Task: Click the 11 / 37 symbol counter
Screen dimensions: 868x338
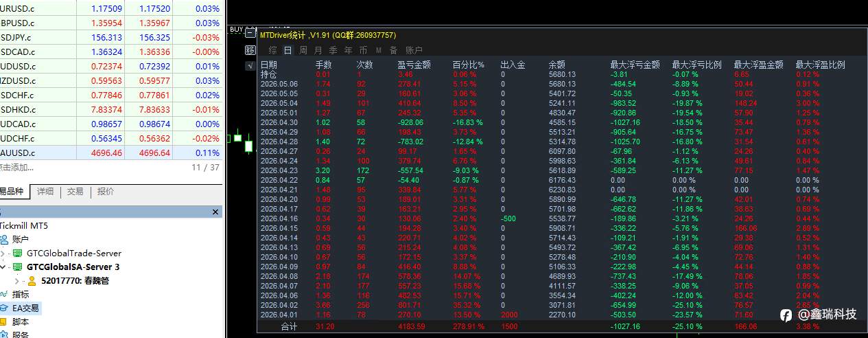Action: (205, 167)
